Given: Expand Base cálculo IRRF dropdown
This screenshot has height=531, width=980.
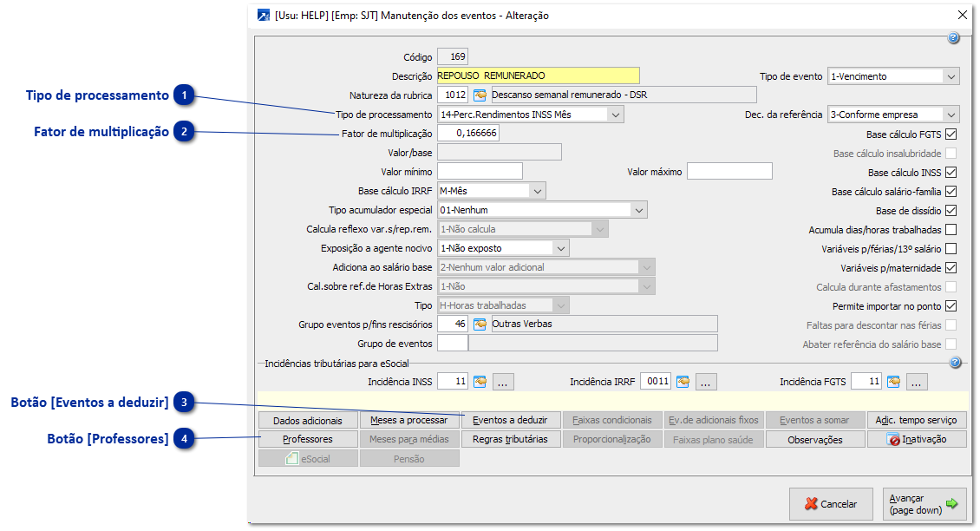Looking at the screenshot, I should [537, 191].
